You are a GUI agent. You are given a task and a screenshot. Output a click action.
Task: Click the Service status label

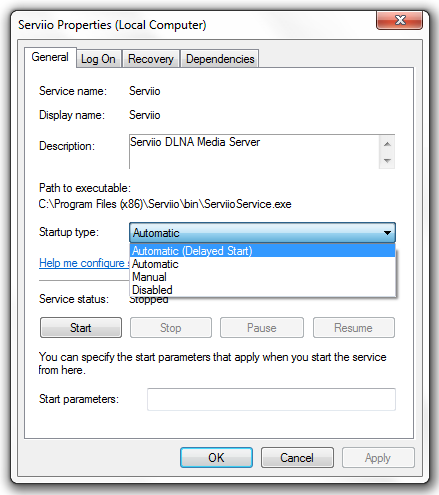click(x=74, y=299)
